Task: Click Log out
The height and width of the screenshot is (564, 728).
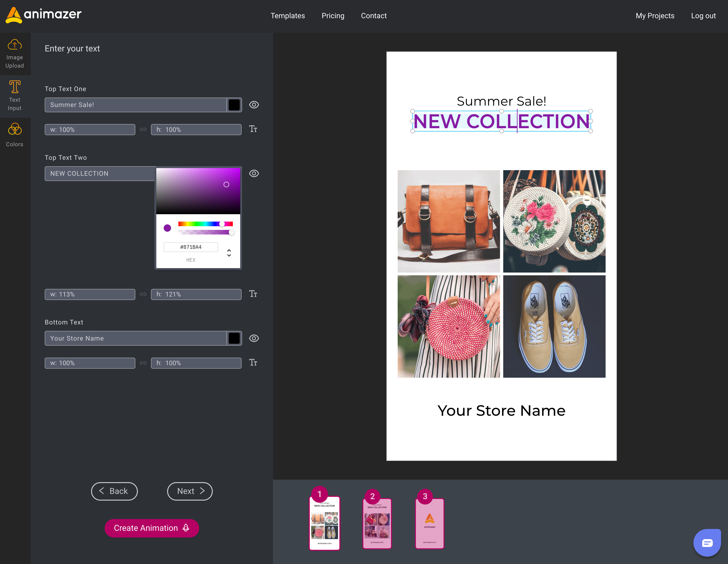Action: [703, 16]
